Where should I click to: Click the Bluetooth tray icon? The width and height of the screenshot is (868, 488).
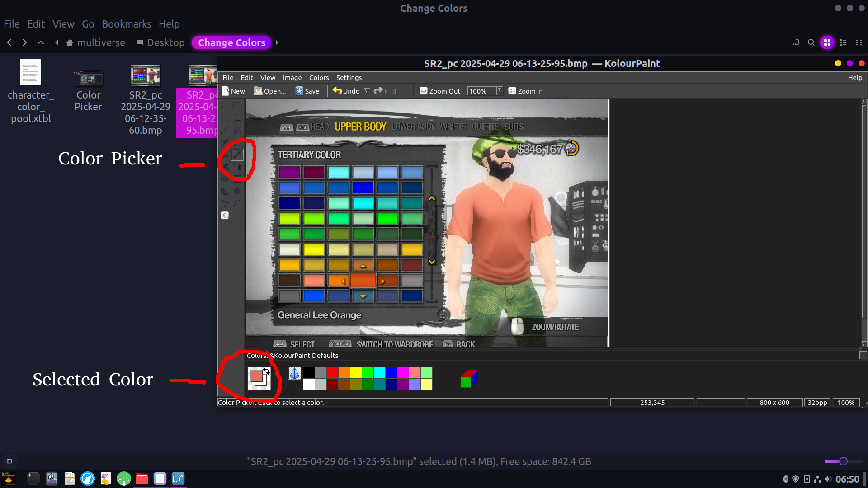(786, 479)
